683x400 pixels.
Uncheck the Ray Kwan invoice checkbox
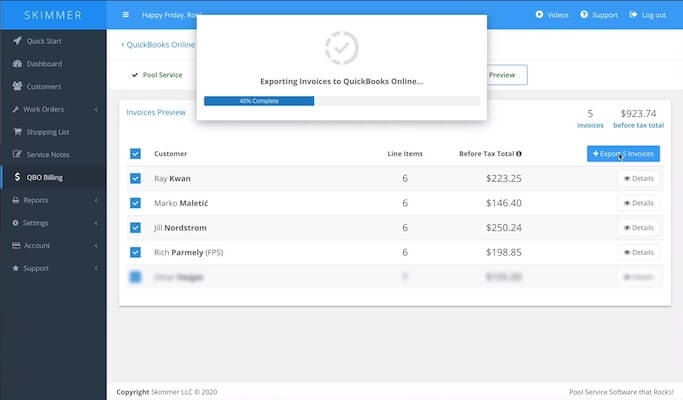pos(135,178)
